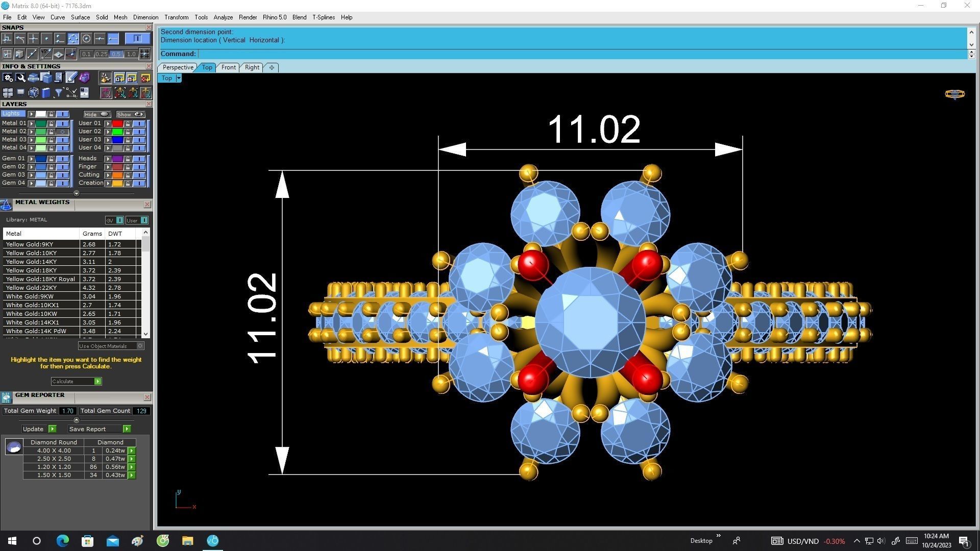The width and height of the screenshot is (980, 551).
Task: Open the Dimension menu
Action: pos(145,17)
